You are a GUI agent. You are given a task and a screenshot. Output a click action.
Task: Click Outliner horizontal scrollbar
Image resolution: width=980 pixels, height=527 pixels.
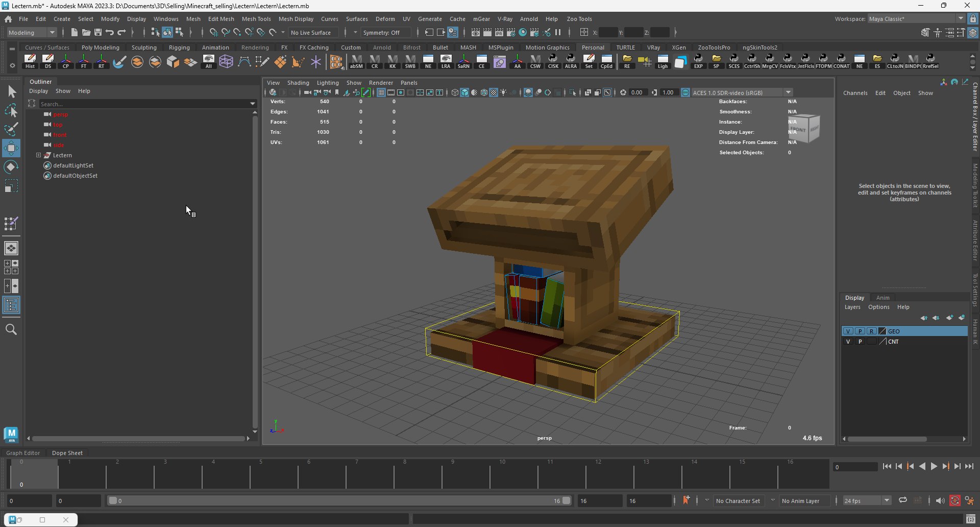pos(139,438)
